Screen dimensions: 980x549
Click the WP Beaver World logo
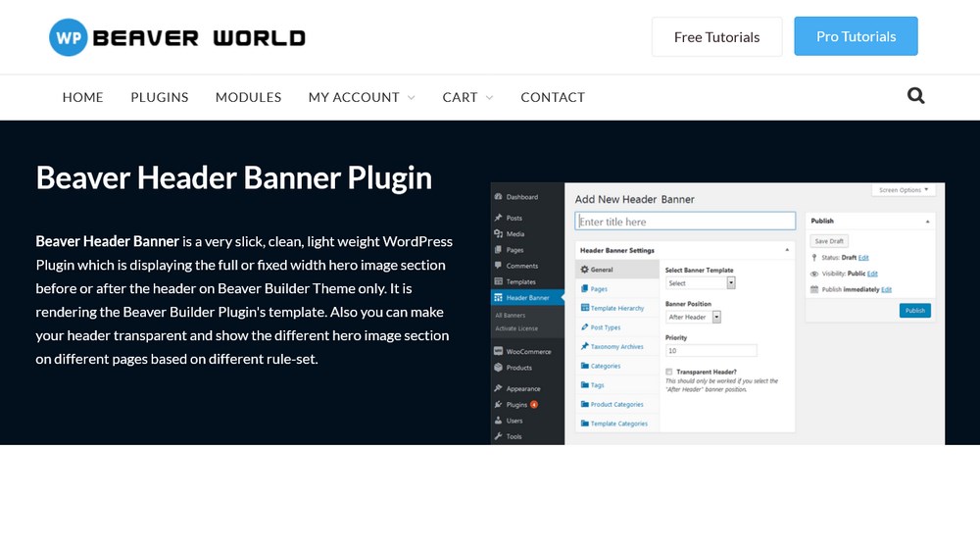tap(177, 37)
